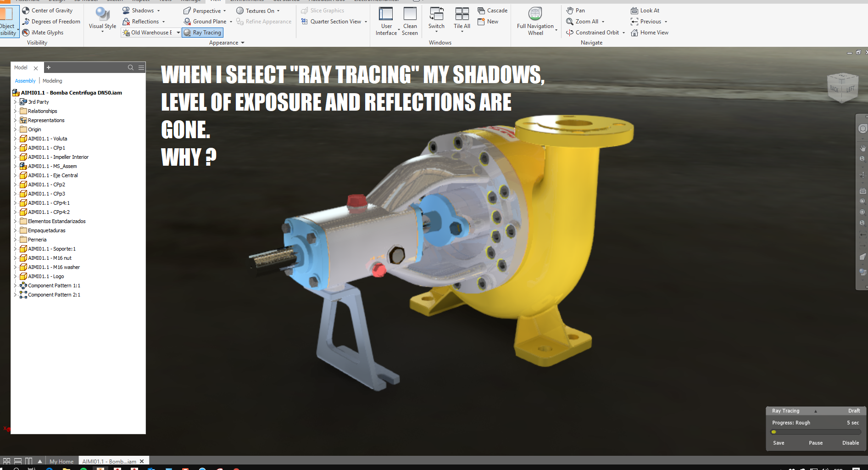Expand the Representations node

pyautogui.click(x=15, y=120)
